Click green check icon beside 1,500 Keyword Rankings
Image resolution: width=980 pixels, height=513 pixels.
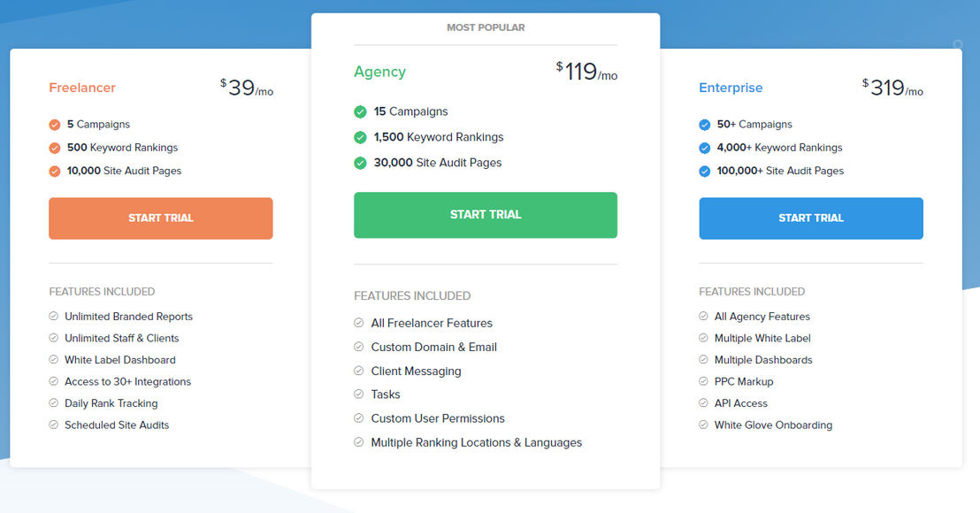click(x=360, y=137)
